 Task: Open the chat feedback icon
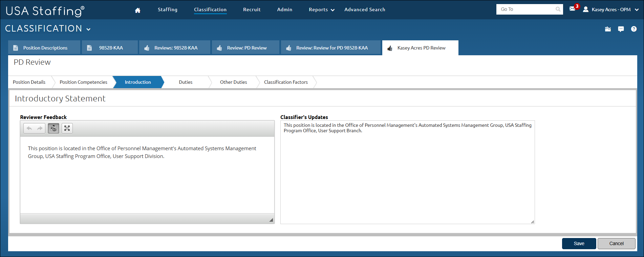[621, 29]
